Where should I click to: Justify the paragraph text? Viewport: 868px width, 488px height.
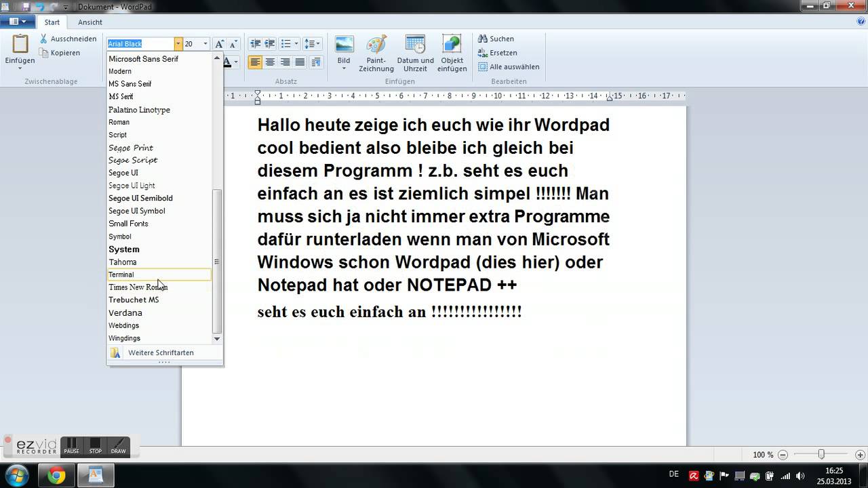[300, 62]
